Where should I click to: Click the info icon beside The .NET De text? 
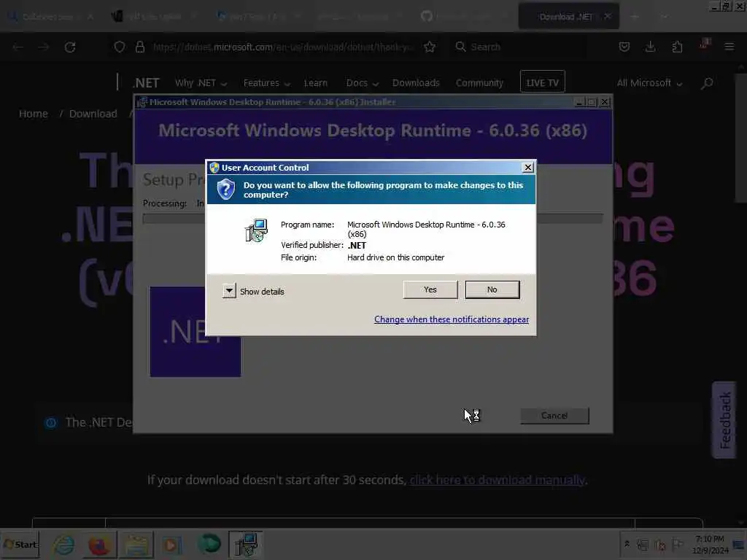click(x=51, y=423)
